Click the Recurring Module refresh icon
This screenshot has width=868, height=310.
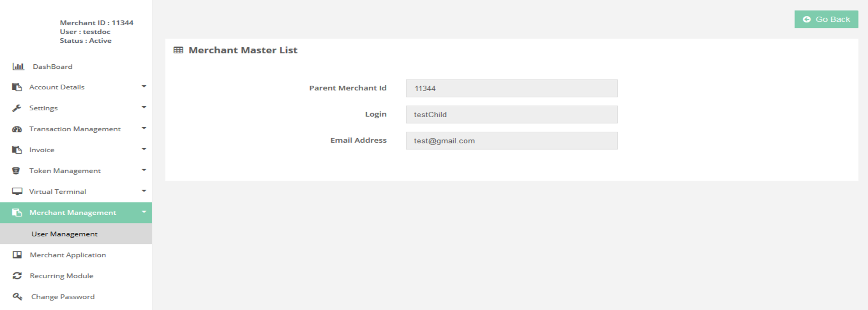[x=17, y=276]
